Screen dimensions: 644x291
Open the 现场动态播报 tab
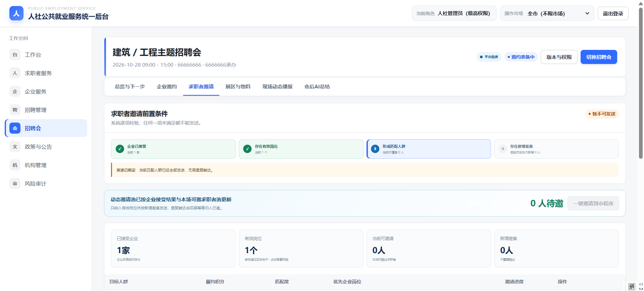tap(277, 87)
